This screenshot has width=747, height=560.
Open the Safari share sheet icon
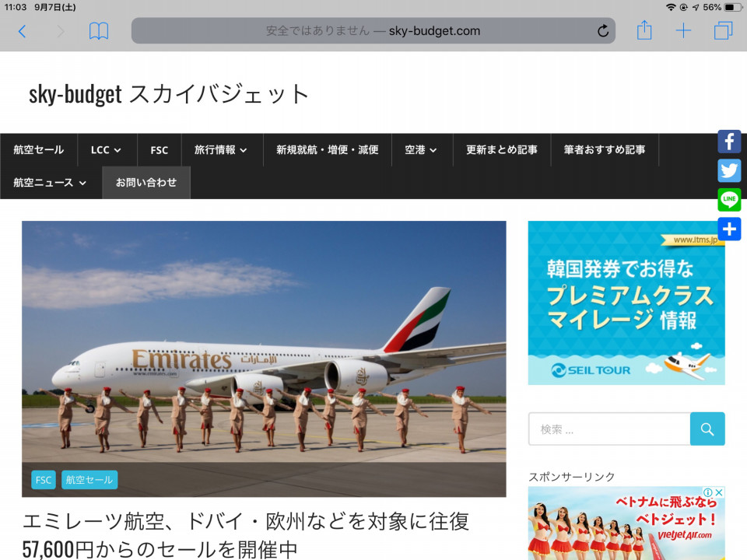pos(644,30)
